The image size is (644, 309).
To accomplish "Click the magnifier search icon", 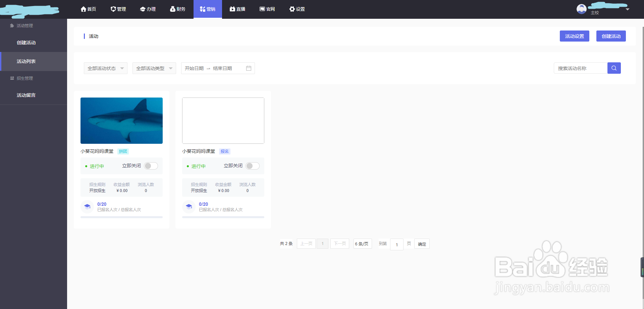I will (614, 68).
